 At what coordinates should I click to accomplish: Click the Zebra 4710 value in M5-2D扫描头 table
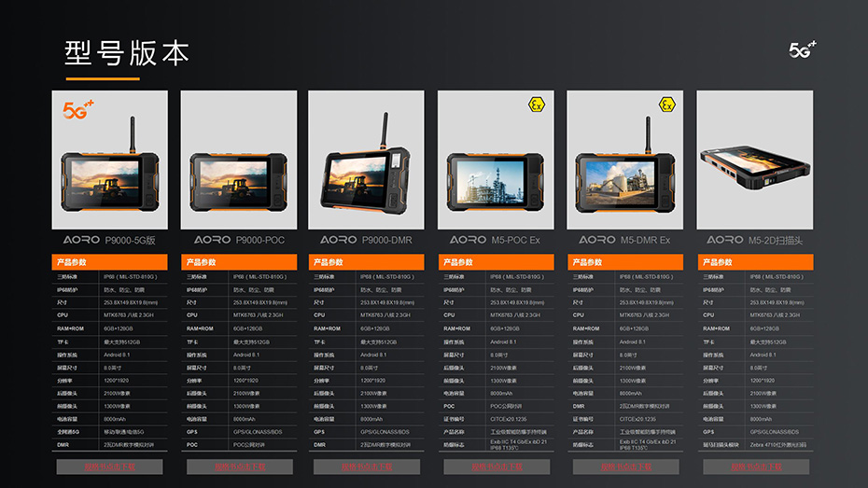coord(777,445)
